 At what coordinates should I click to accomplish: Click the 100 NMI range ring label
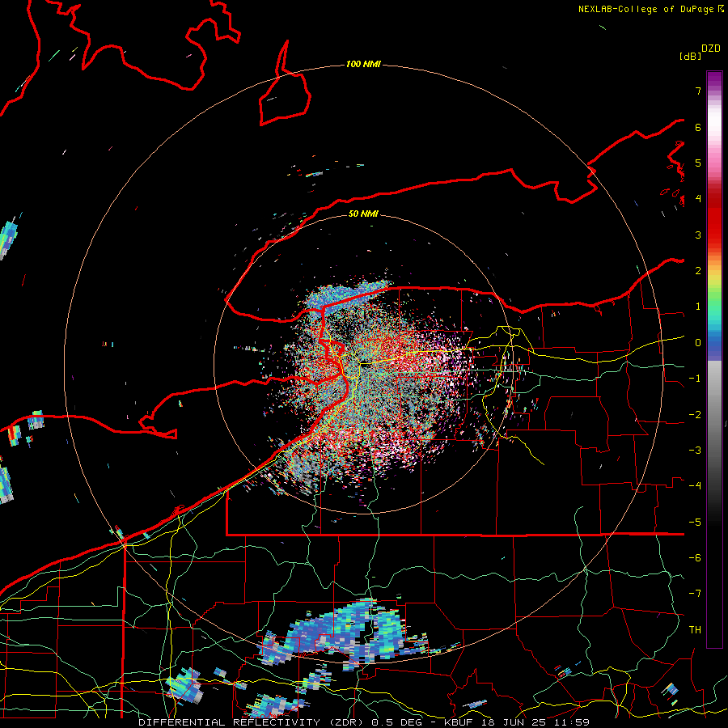[x=363, y=64]
